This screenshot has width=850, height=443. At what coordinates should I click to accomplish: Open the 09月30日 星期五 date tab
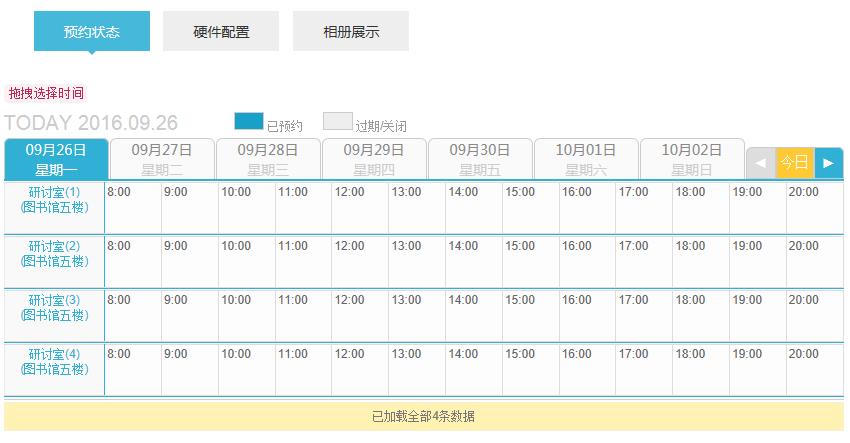click(x=480, y=159)
